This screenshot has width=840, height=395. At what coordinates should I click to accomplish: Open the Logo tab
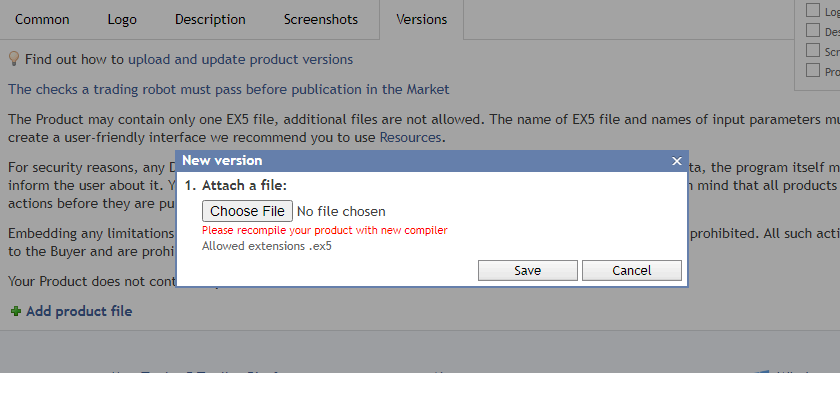click(x=122, y=19)
